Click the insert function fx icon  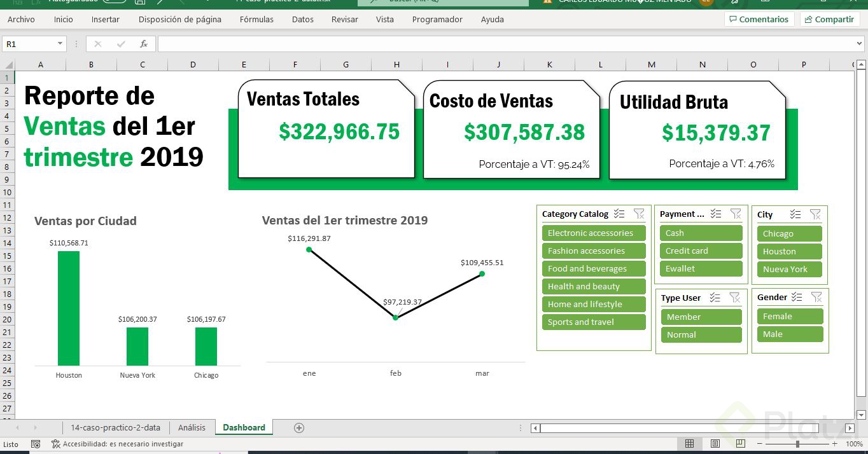[144, 44]
